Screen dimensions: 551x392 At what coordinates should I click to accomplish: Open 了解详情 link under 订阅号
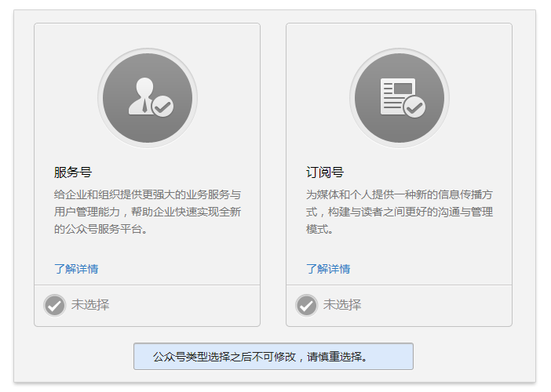(x=328, y=269)
